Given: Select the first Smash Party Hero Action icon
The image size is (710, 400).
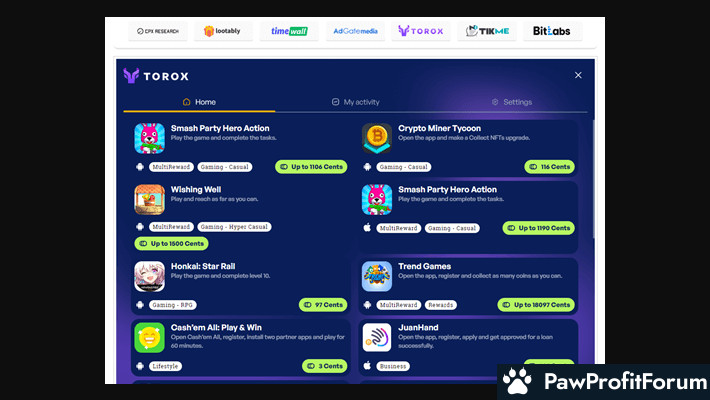Looking at the screenshot, I should [149, 138].
